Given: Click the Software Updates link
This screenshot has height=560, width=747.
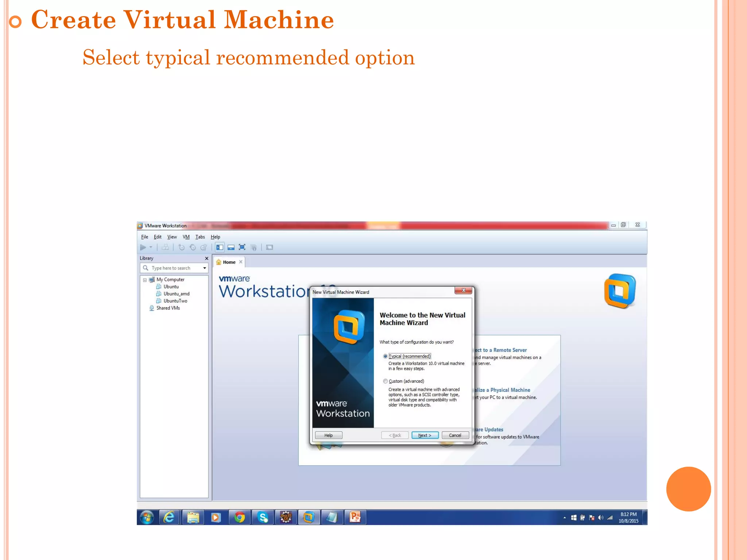Looking at the screenshot, I should (x=489, y=430).
